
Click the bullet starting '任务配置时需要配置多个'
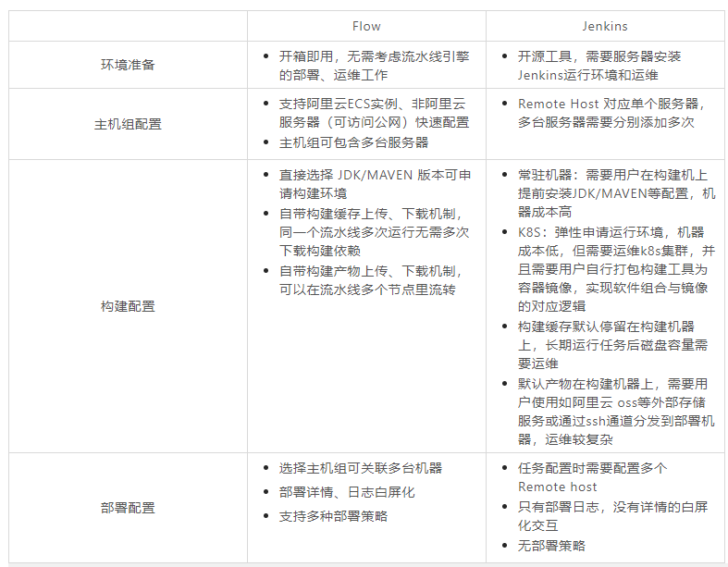tap(592, 477)
